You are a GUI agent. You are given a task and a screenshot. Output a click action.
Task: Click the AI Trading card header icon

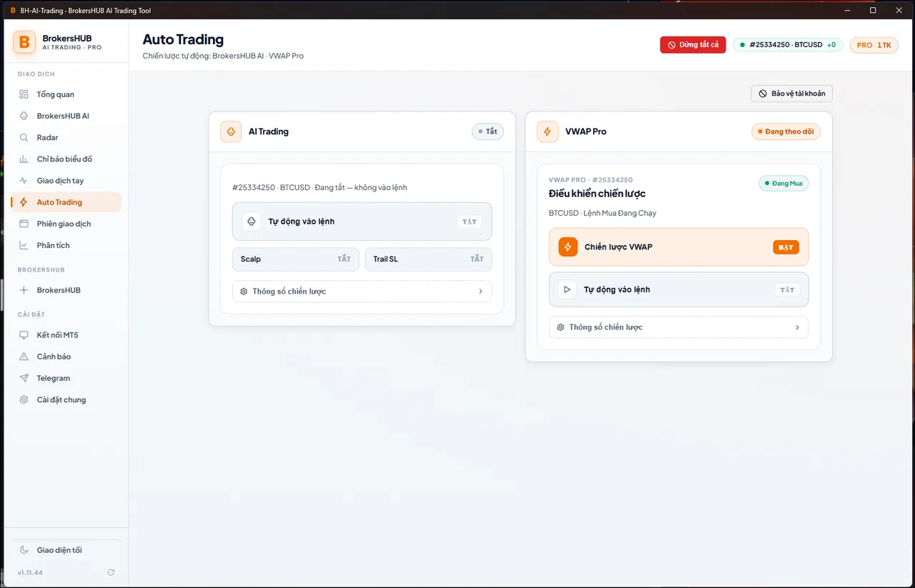pyautogui.click(x=231, y=131)
